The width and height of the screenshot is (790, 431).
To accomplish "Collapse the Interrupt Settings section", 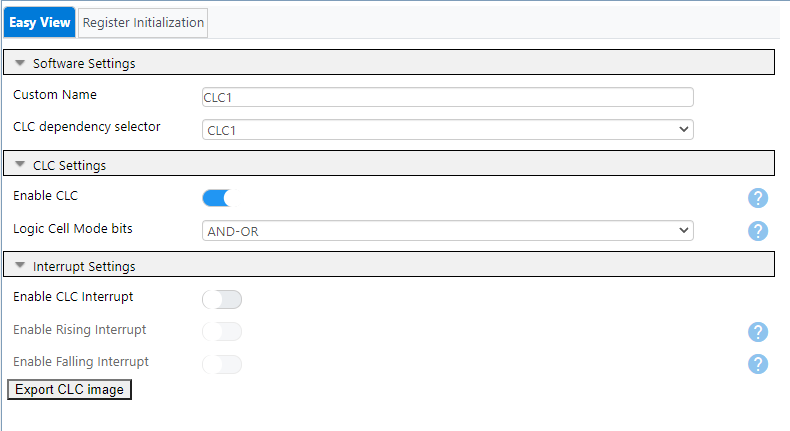I will [x=20, y=266].
